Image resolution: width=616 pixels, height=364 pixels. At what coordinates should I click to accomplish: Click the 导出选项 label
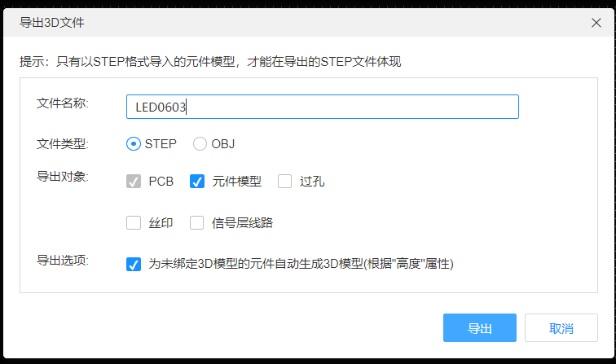coord(62,260)
